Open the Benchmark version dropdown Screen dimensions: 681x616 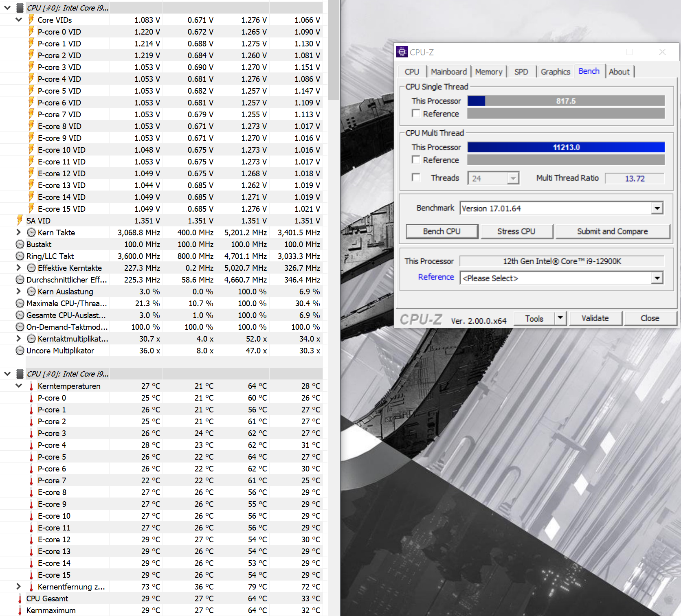(x=657, y=208)
